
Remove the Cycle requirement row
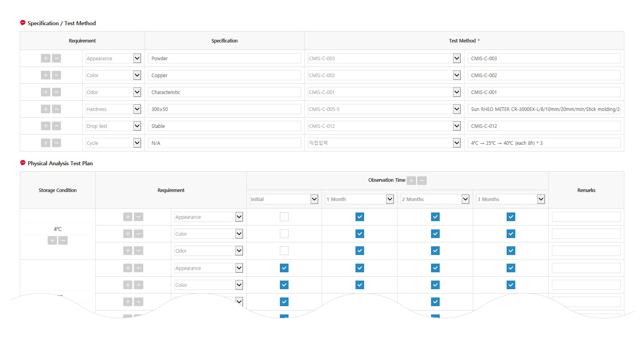pos(57,143)
